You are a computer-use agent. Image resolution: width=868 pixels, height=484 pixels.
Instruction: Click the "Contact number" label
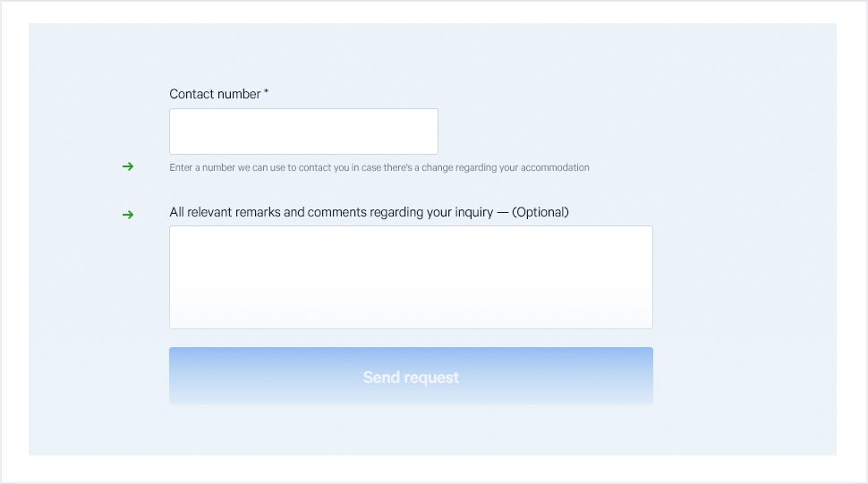[215, 94]
